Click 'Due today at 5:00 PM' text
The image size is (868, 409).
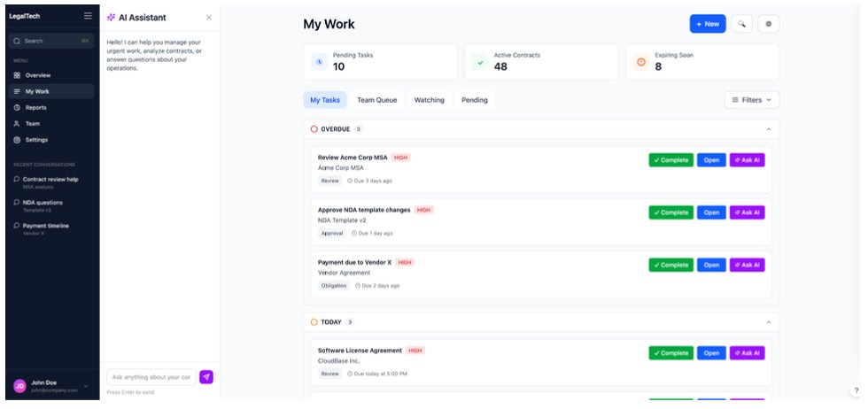click(x=379, y=374)
